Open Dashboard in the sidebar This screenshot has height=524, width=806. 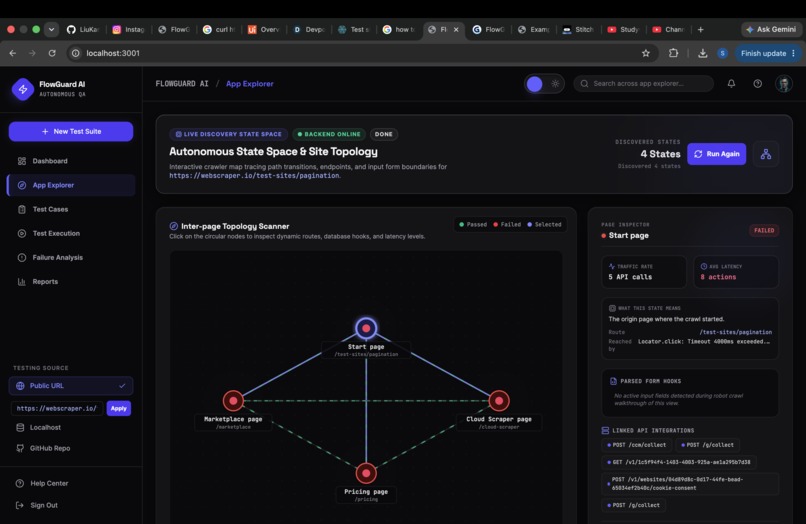click(x=71, y=161)
